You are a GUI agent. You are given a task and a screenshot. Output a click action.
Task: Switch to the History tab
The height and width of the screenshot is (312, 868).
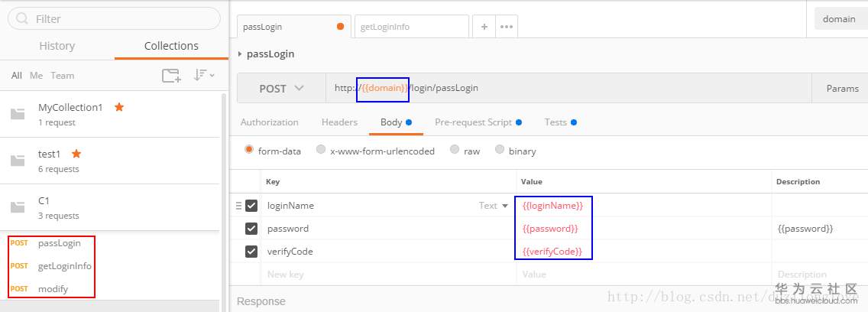click(57, 46)
